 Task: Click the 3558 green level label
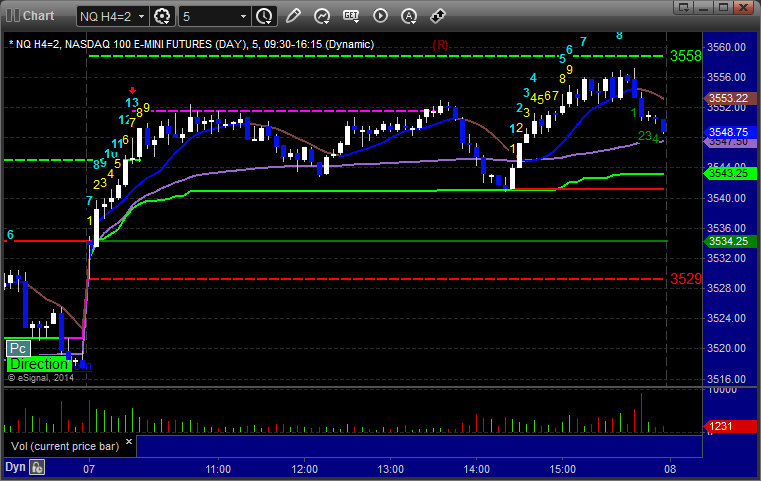pos(685,56)
